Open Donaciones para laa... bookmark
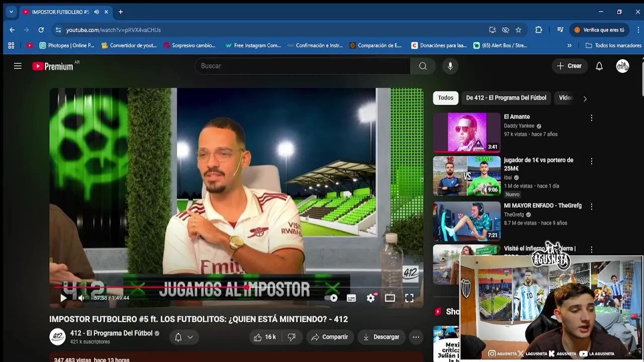Screen dimensions: 644x362 click(439, 45)
